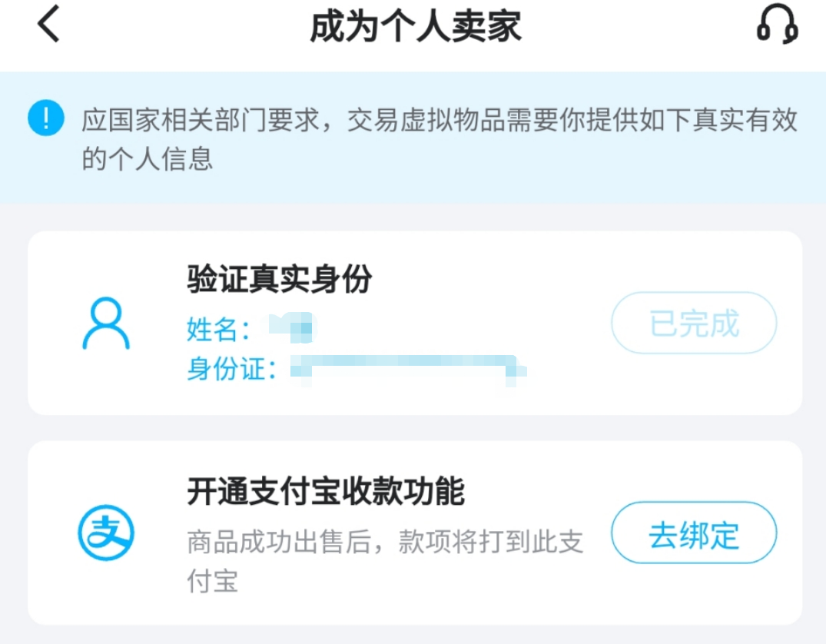
Task: Click the 已完成 button
Action: click(693, 324)
